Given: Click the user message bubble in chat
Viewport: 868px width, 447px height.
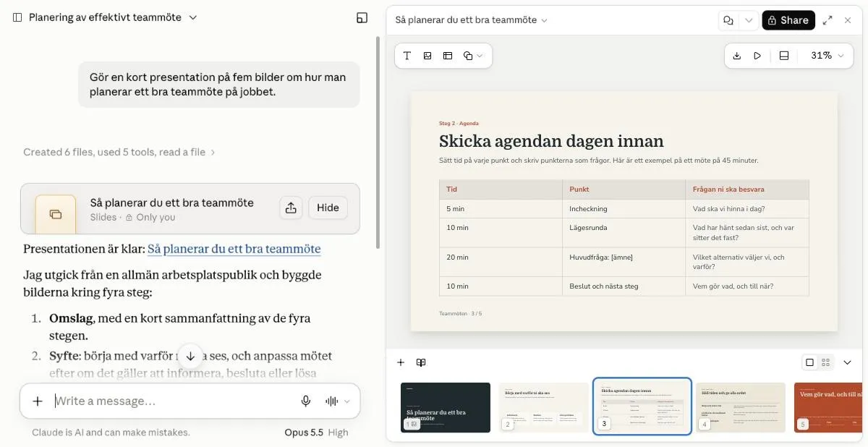Looking at the screenshot, I should coord(218,85).
